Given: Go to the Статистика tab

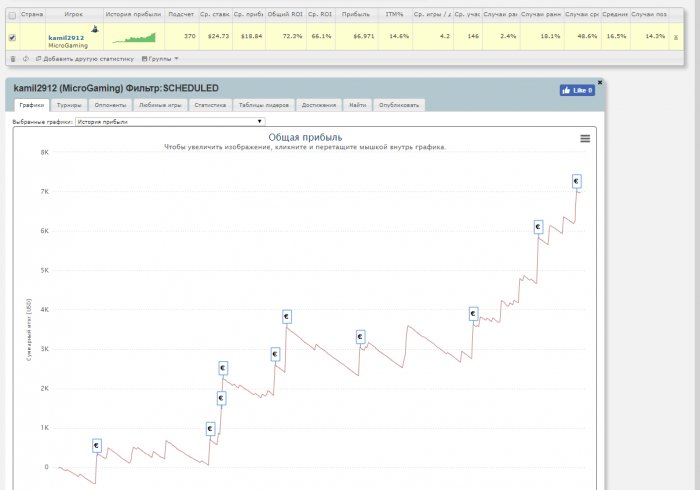Looking at the screenshot, I should tap(210, 105).
